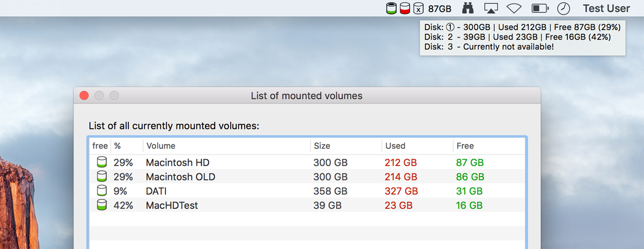
Task: Click the unavailable disk icon marked X
Action: [x=418, y=9]
